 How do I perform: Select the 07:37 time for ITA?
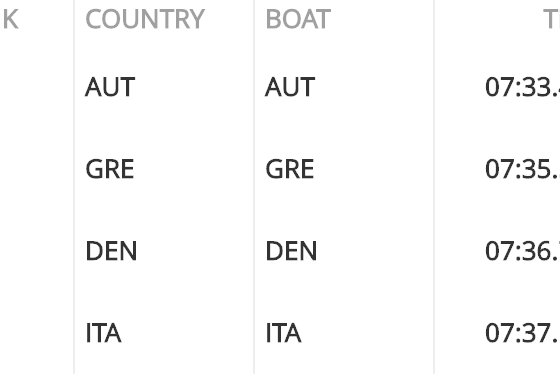[522, 333]
